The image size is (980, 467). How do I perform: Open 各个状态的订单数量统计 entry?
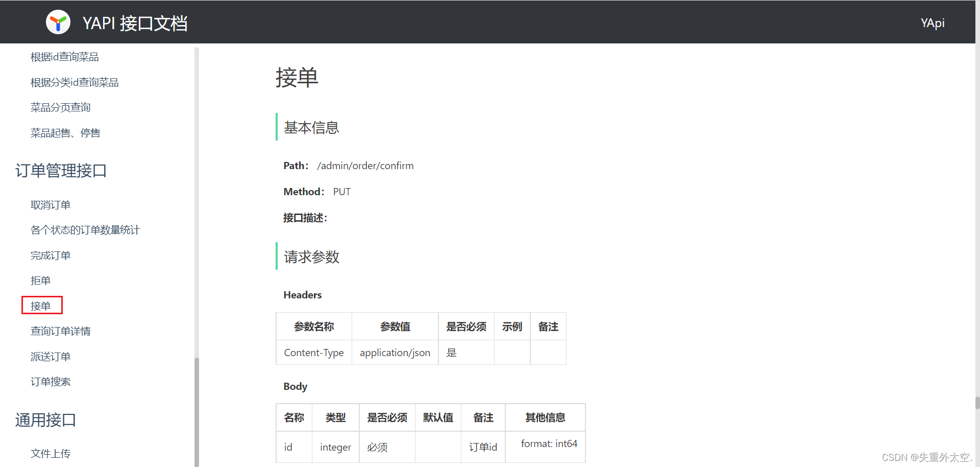[x=85, y=230]
